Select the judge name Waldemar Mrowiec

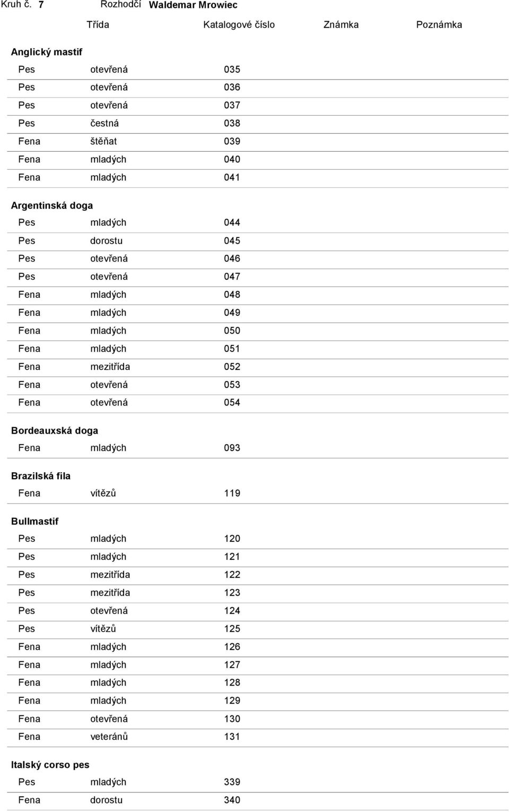pos(193,5)
